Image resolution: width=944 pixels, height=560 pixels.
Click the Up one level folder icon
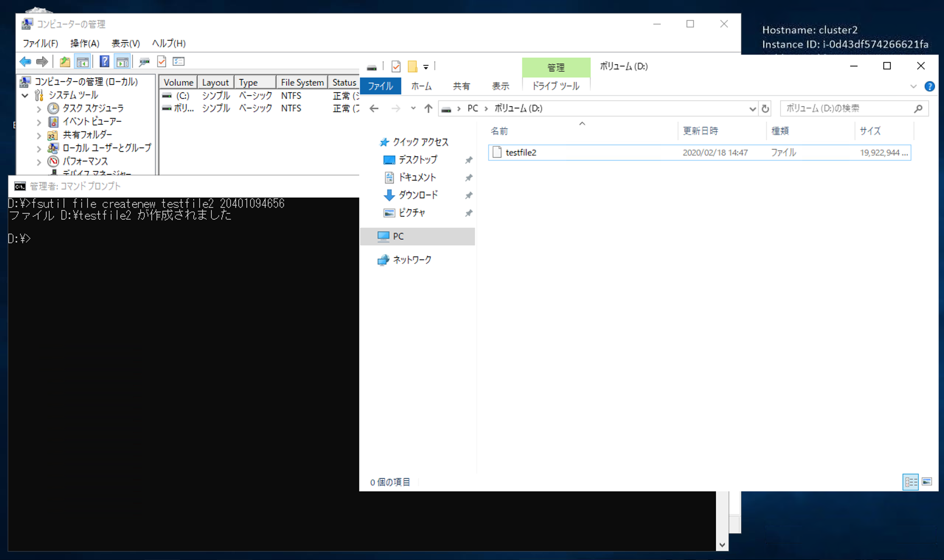pyautogui.click(x=65, y=62)
